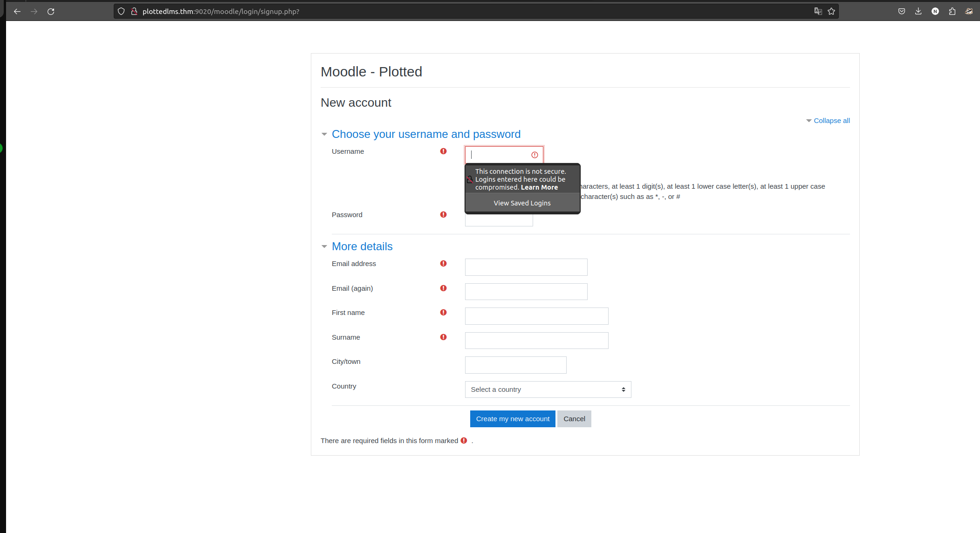Open the downloads panel
980x533 pixels.
click(918, 11)
